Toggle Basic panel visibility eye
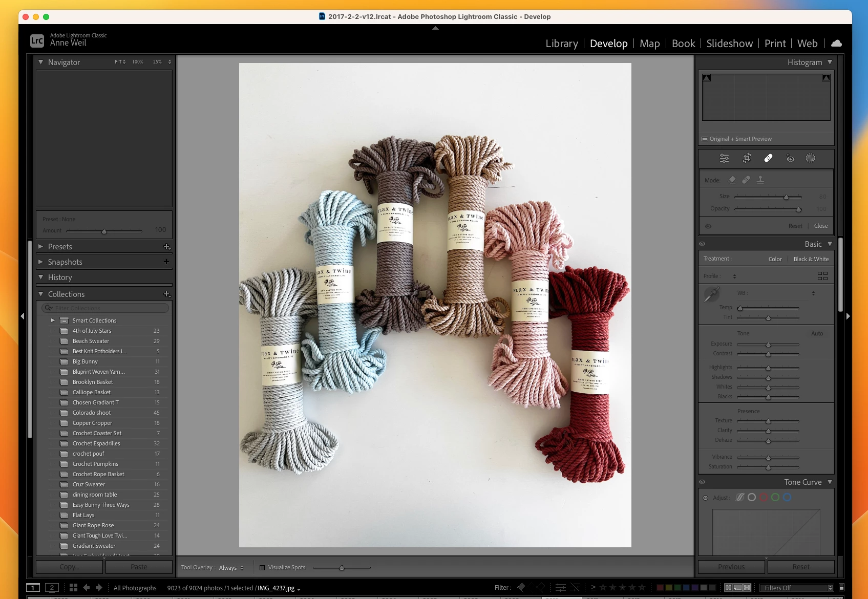 tap(702, 244)
